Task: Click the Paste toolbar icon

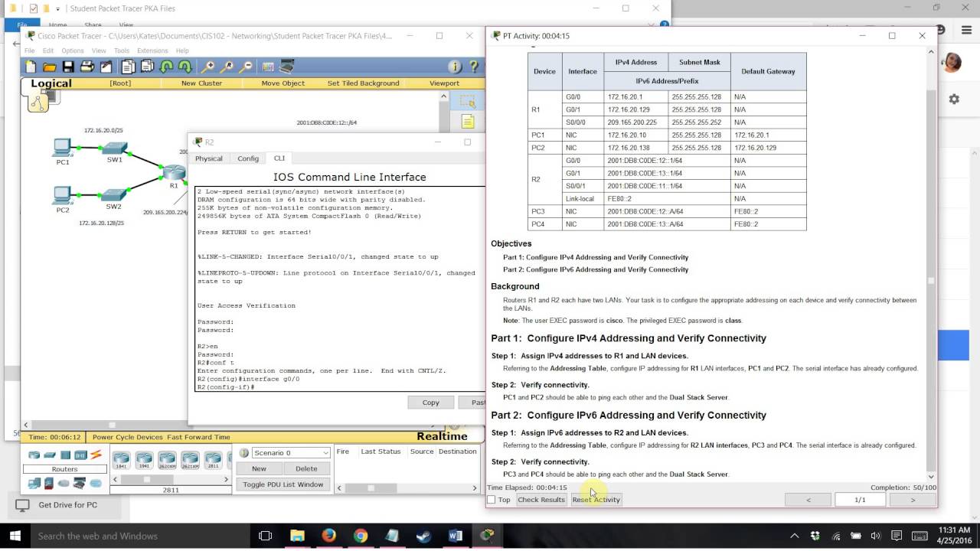Action: pos(147,67)
